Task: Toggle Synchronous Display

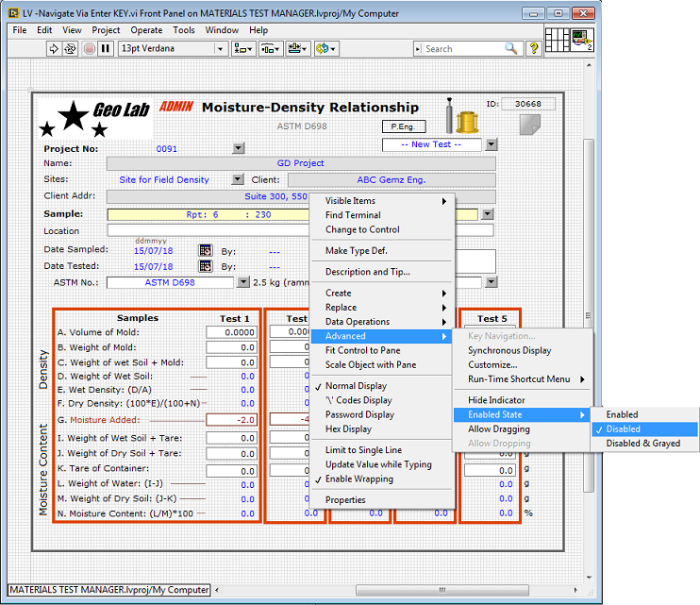Action: 509,350
